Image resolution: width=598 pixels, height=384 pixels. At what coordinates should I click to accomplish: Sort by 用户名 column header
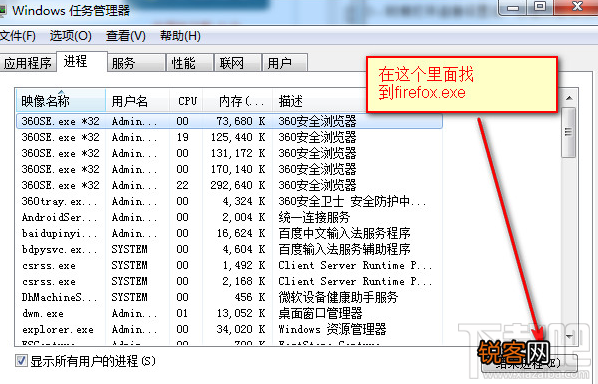click(137, 101)
